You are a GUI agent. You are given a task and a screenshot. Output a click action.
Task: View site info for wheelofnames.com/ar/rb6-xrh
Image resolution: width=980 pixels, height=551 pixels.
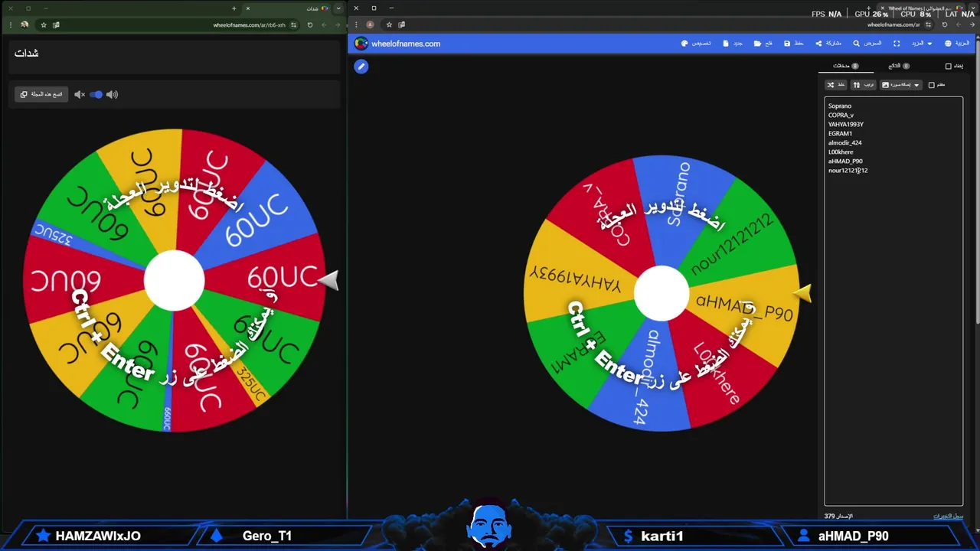pos(294,24)
